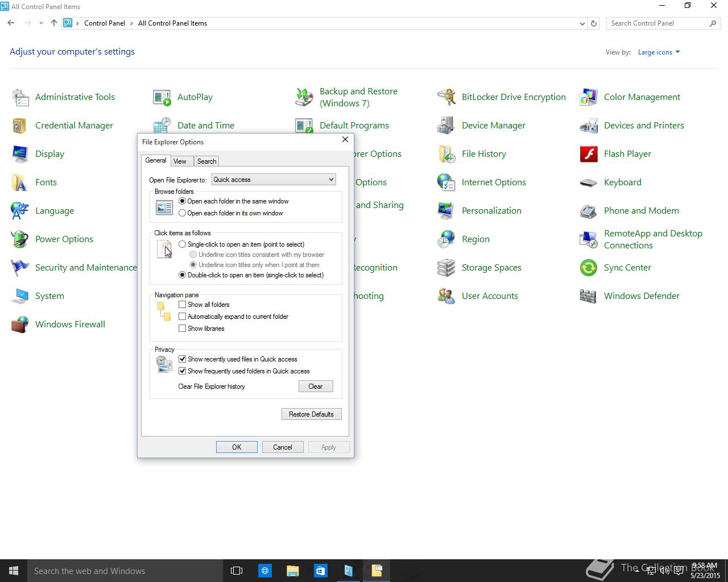Open Windows Firewall icon
Viewport: 728px width, 582px height.
(x=20, y=325)
